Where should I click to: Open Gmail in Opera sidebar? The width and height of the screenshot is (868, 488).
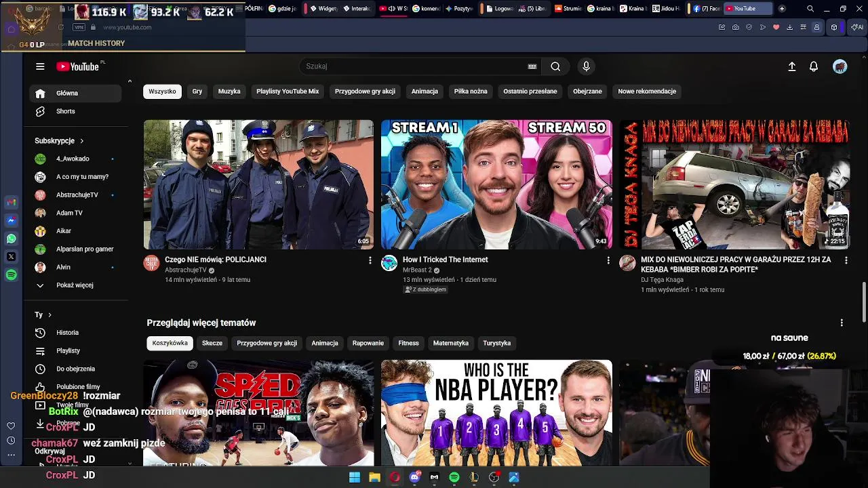[11, 202]
